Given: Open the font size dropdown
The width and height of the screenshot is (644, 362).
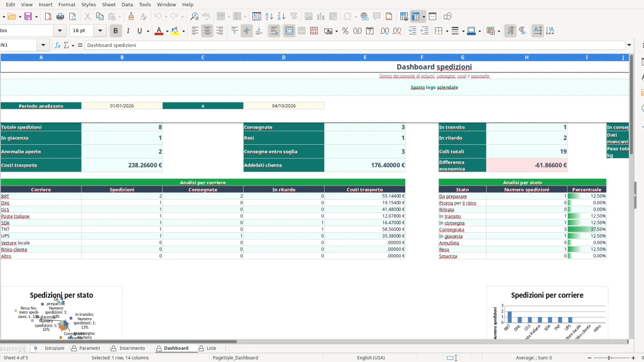Looking at the screenshot, I should pos(100,31).
